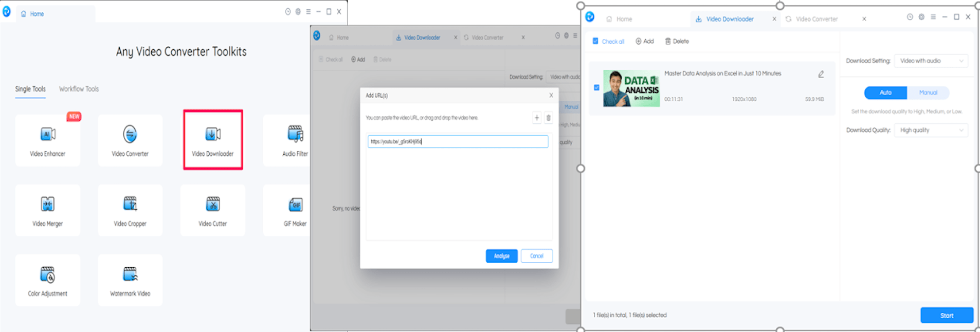
Task: Open the Video Enhancer tool
Action: click(48, 140)
